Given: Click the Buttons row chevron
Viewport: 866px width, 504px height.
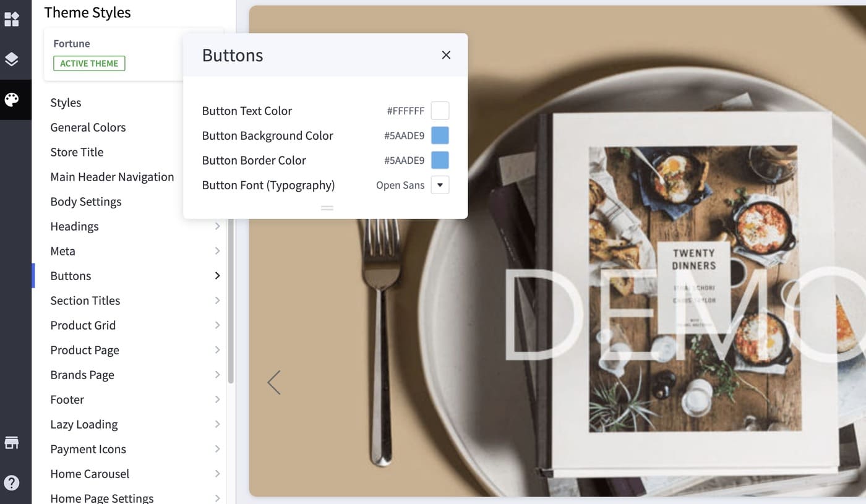Looking at the screenshot, I should tap(217, 276).
